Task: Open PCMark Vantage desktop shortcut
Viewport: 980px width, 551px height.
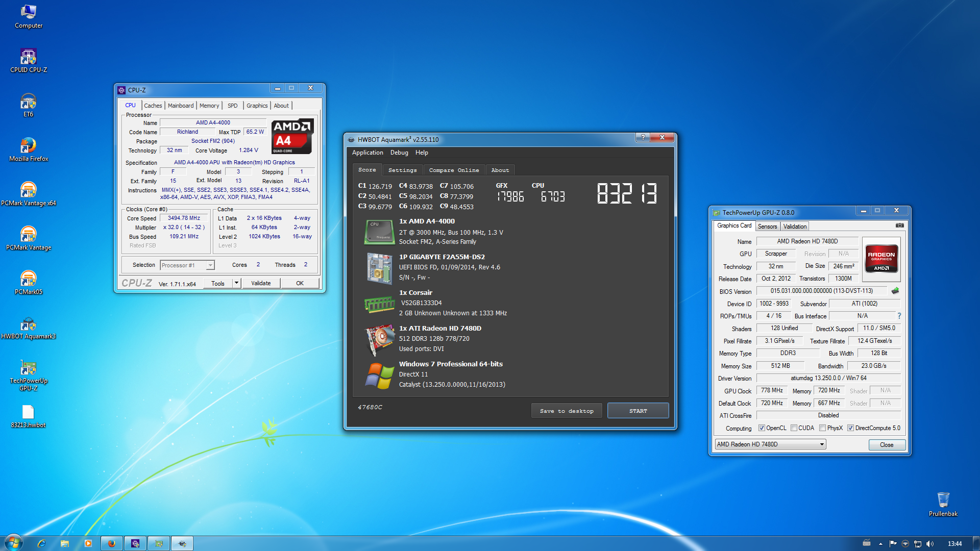Action: 29,238
